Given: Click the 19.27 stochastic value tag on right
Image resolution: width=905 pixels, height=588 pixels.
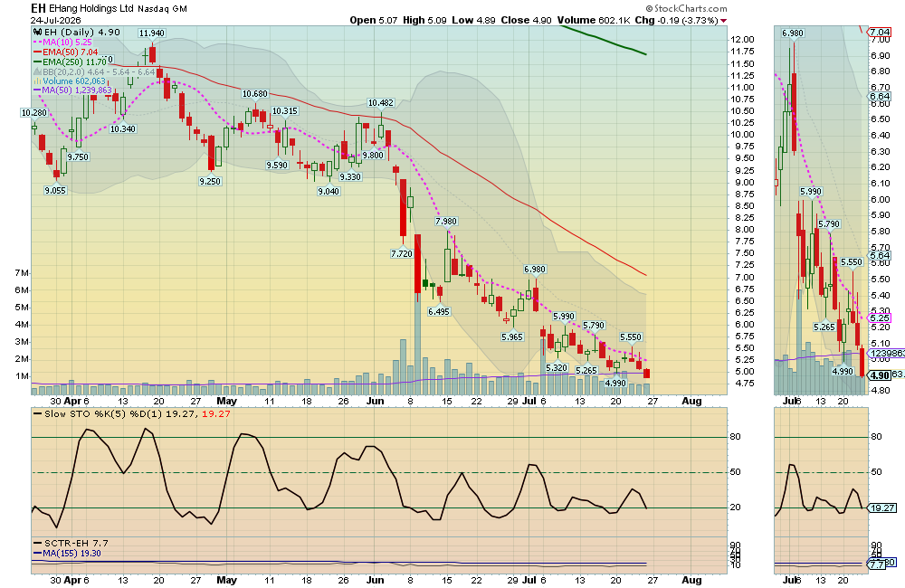Looking at the screenshot, I should [882, 507].
